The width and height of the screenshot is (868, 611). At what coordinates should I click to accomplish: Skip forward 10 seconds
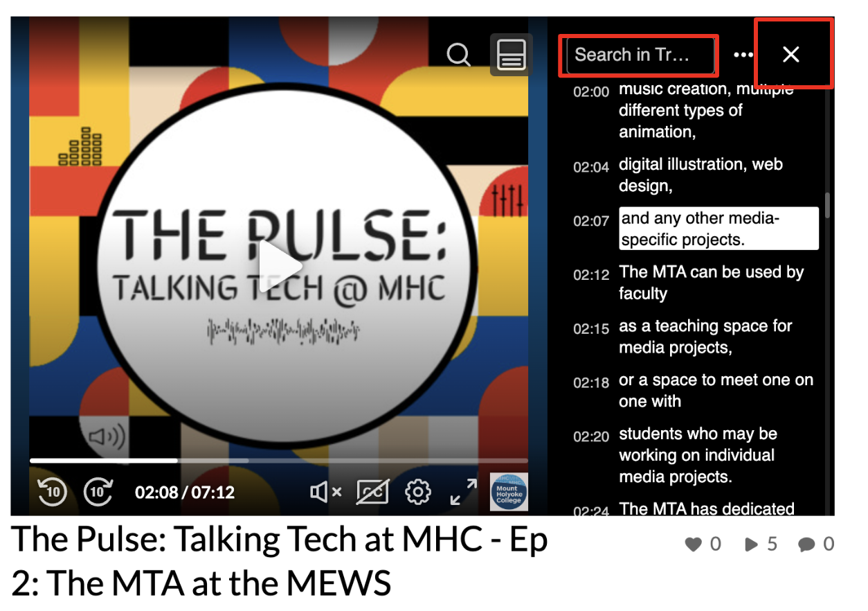(98, 492)
